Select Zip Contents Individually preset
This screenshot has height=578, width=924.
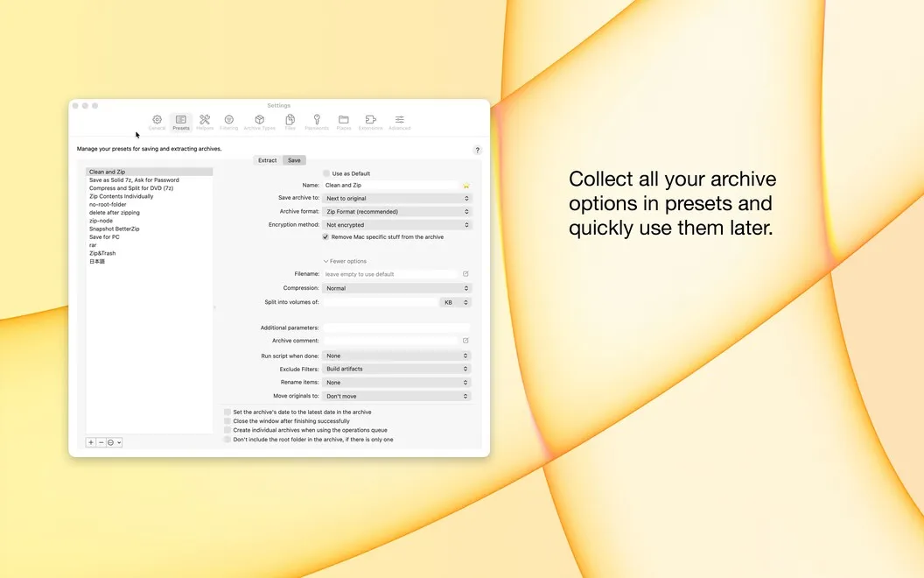(149, 196)
